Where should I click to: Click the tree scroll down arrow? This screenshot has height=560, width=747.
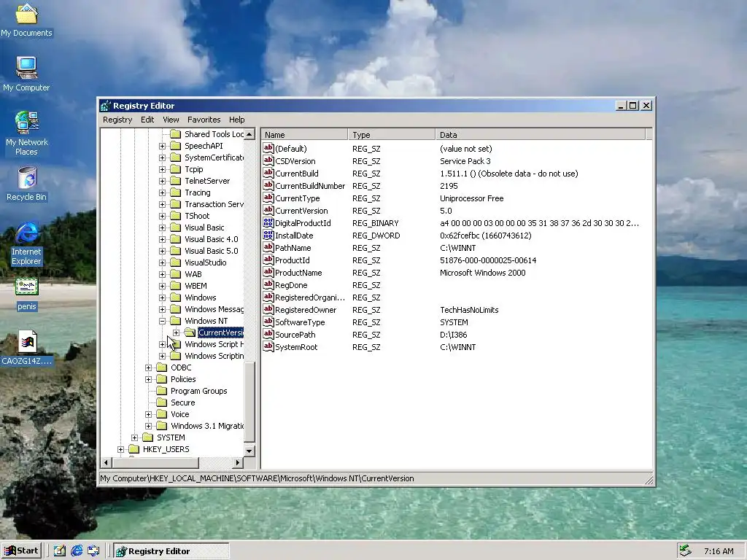249,451
